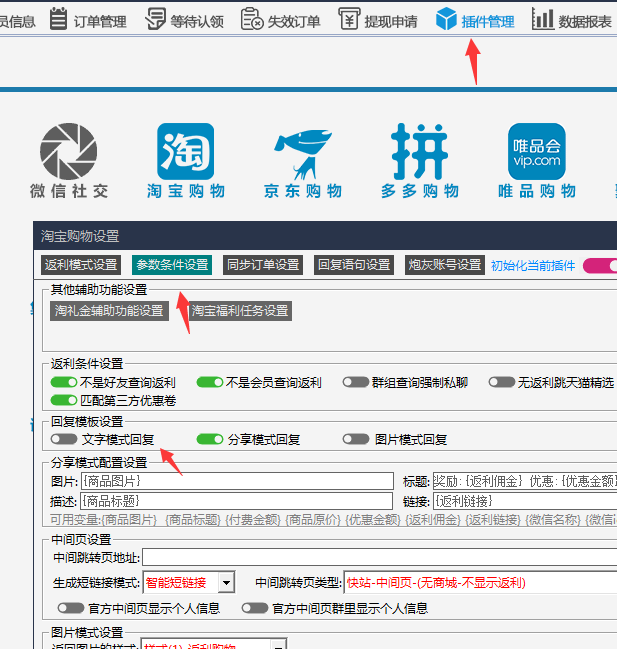
Task: Click the 中间跳转页地址 input field
Action: pos(379,557)
